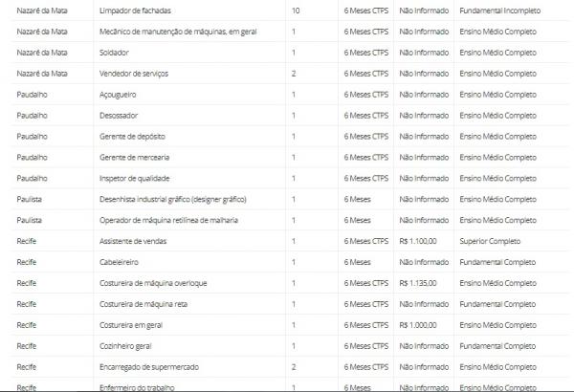The width and height of the screenshot is (574, 392).
Task: Select the Cabeleireiro job row
Action: [x=289, y=262]
